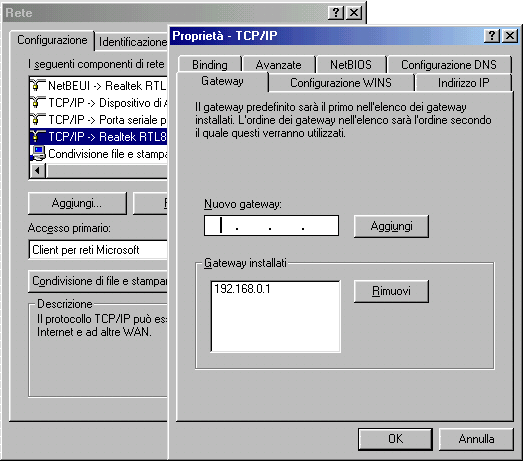Switch to the Binding tab
Screen dimensions: 523x461
pyautogui.click(x=209, y=65)
